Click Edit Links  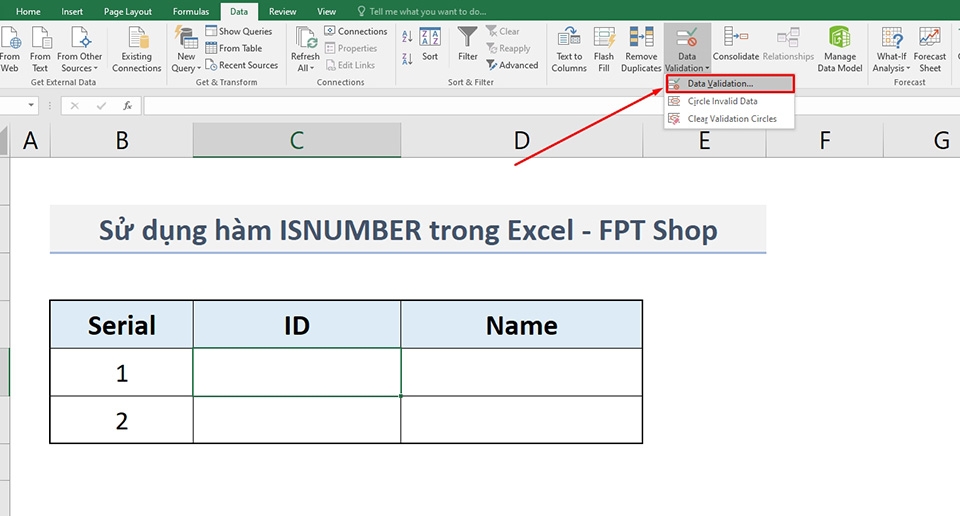[350, 65]
